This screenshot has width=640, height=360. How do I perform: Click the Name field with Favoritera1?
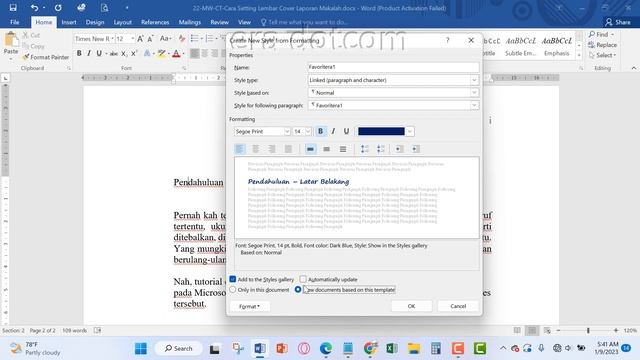tap(393, 67)
